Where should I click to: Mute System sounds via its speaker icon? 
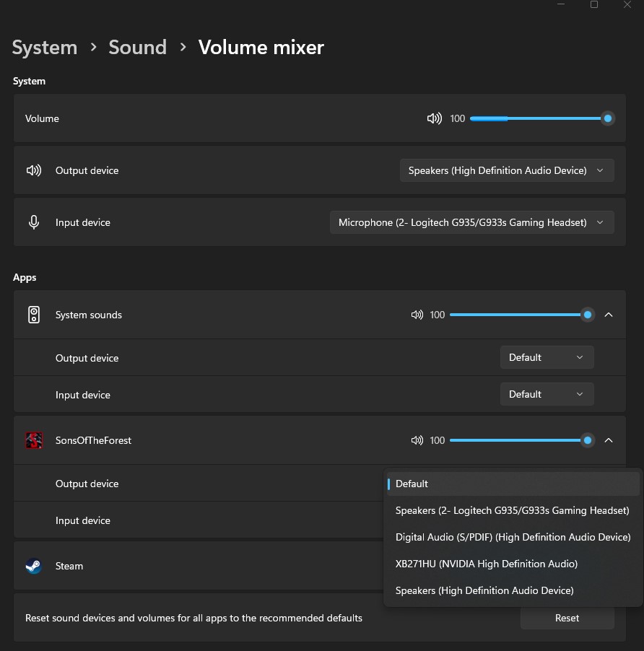[417, 315]
